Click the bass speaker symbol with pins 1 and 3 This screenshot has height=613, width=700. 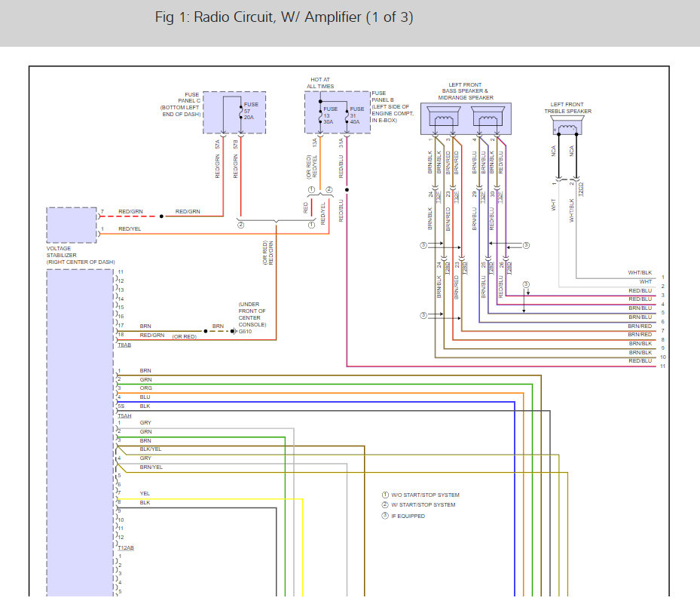pyautogui.click(x=443, y=118)
